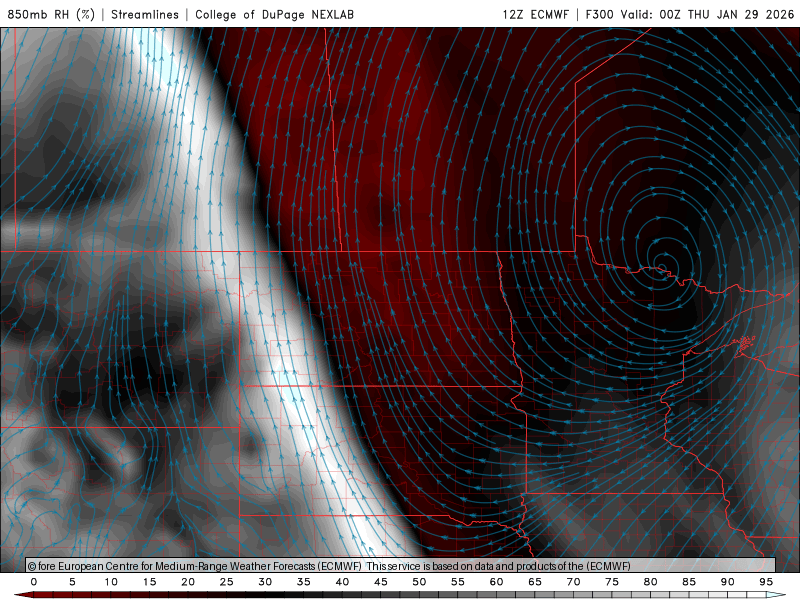Click the "80" value on the color scale
This screenshot has height=600, width=800.
pyautogui.click(x=651, y=582)
